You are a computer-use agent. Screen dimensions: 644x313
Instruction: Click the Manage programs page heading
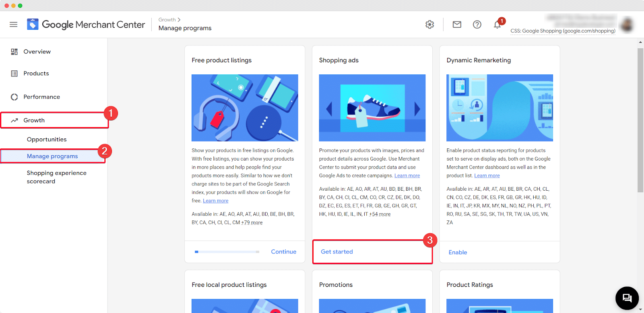[185, 28]
